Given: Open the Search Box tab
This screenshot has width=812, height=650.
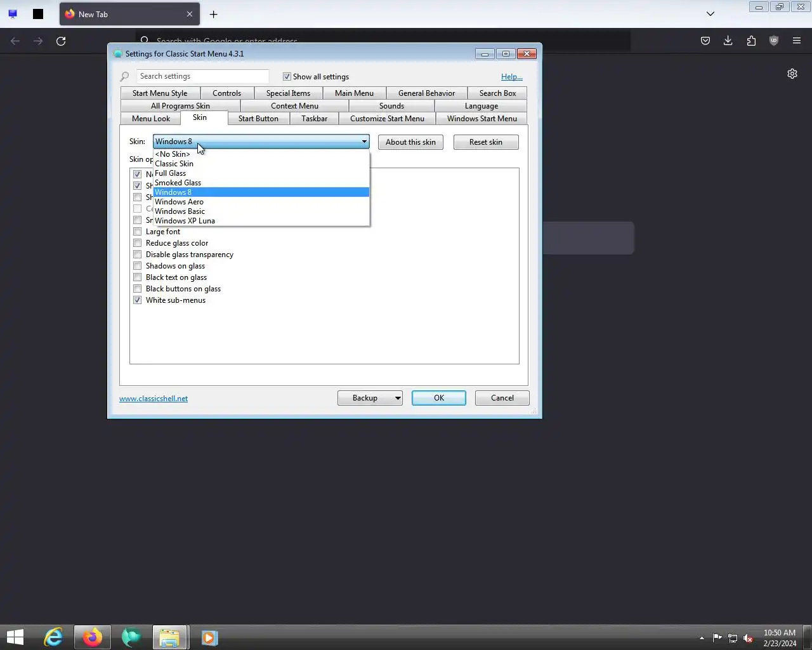Looking at the screenshot, I should [497, 93].
